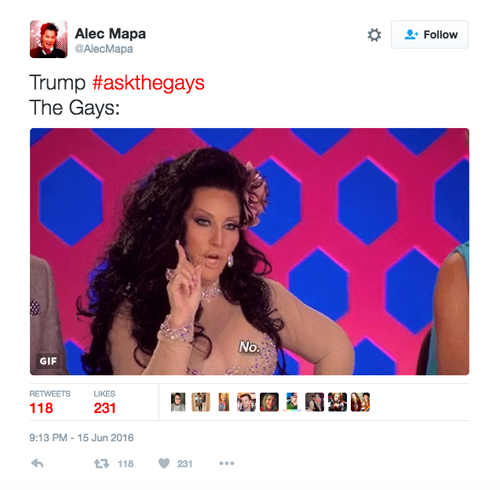Viewport: 500px width, 490px height.
Task: Play the GIF image
Action: 249,252
